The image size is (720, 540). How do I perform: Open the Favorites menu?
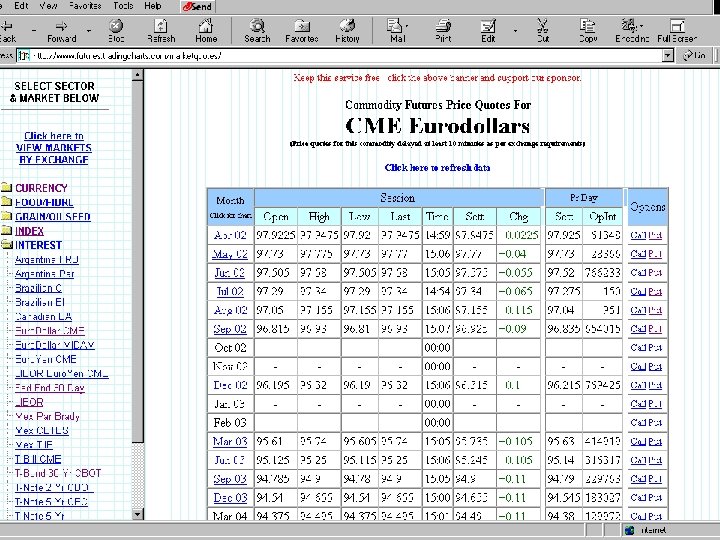coord(85,6)
